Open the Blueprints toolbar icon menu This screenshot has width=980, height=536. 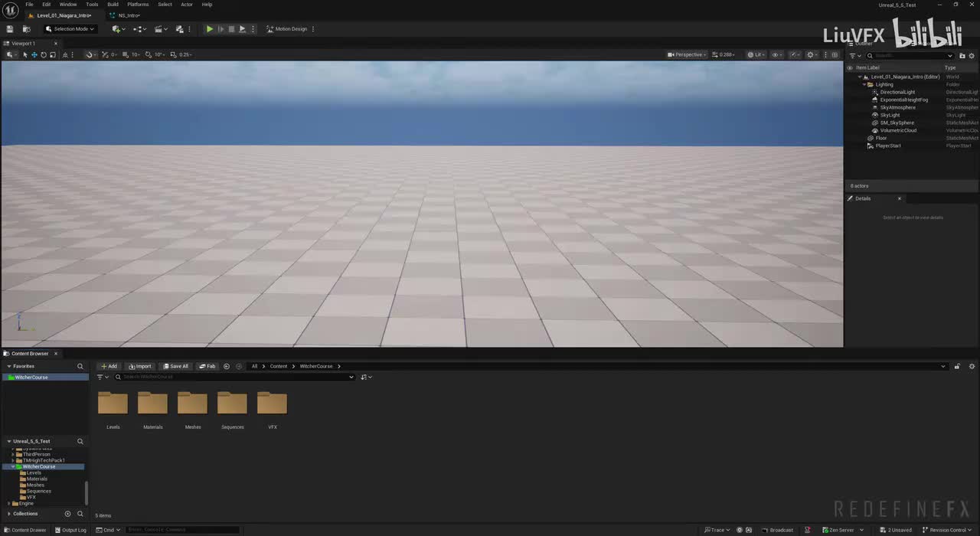pyautogui.click(x=139, y=29)
